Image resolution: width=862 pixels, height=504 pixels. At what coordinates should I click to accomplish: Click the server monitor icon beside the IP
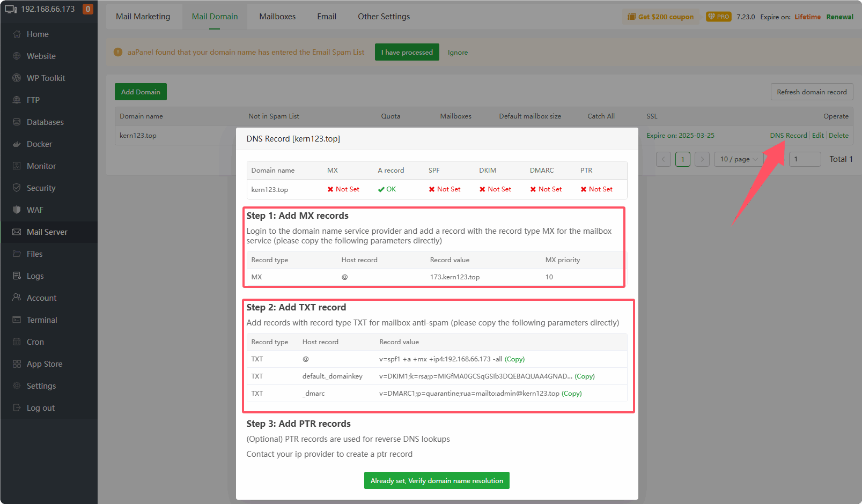pos(11,9)
